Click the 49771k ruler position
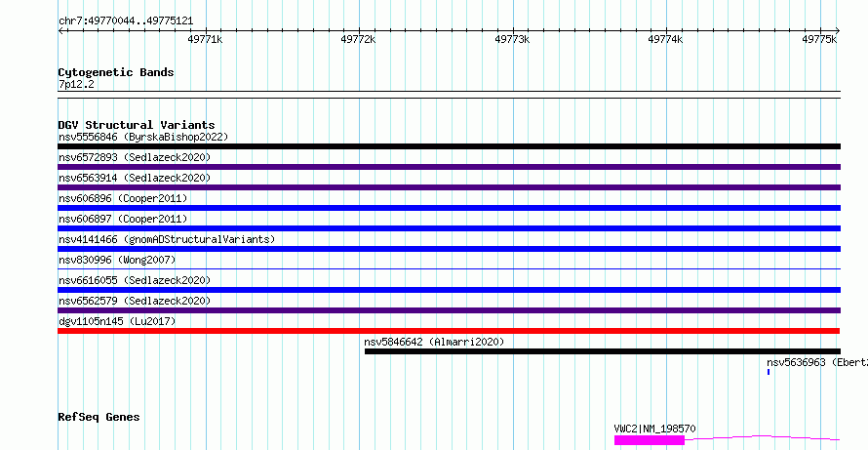This screenshot has width=868, height=450. (x=206, y=39)
